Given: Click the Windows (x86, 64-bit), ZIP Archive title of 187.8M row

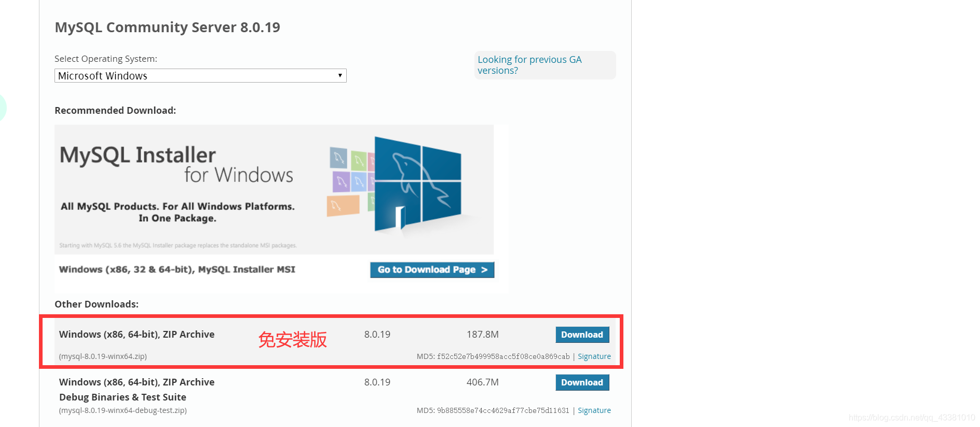Looking at the screenshot, I should pyautogui.click(x=137, y=335).
